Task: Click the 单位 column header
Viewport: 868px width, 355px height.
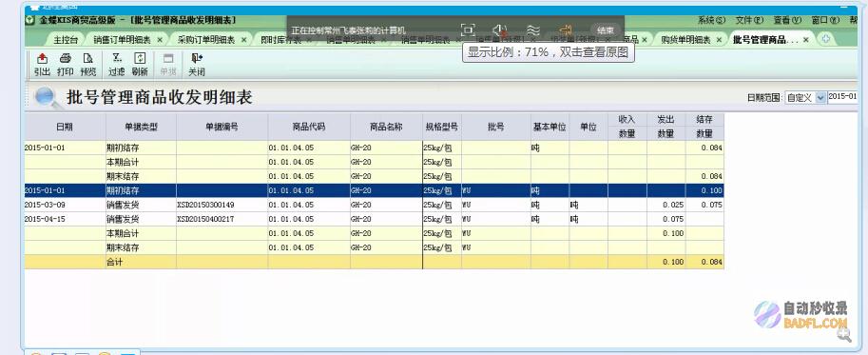Action: (588, 127)
